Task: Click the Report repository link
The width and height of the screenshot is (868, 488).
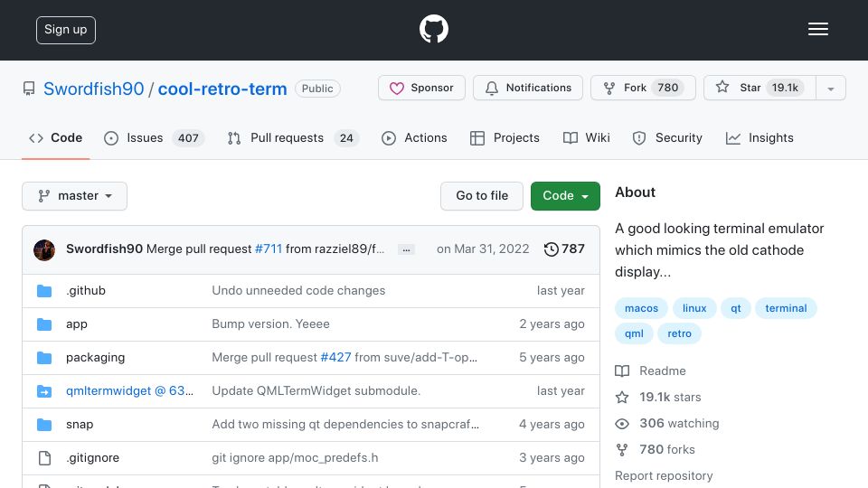Action: click(664, 476)
